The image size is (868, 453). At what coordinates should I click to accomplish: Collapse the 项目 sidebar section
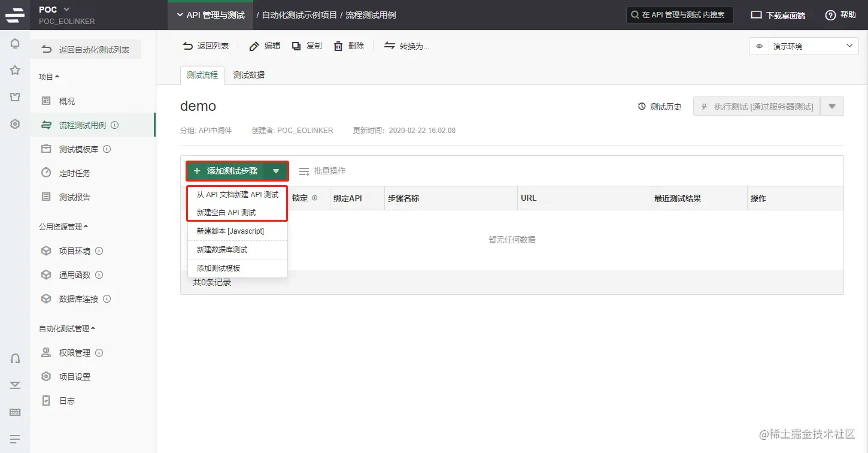tap(49, 77)
